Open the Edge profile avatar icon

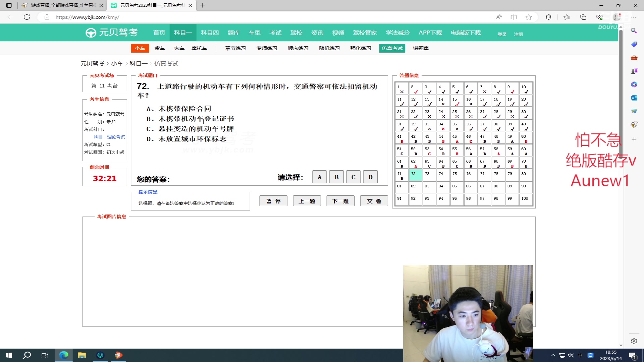616,17
